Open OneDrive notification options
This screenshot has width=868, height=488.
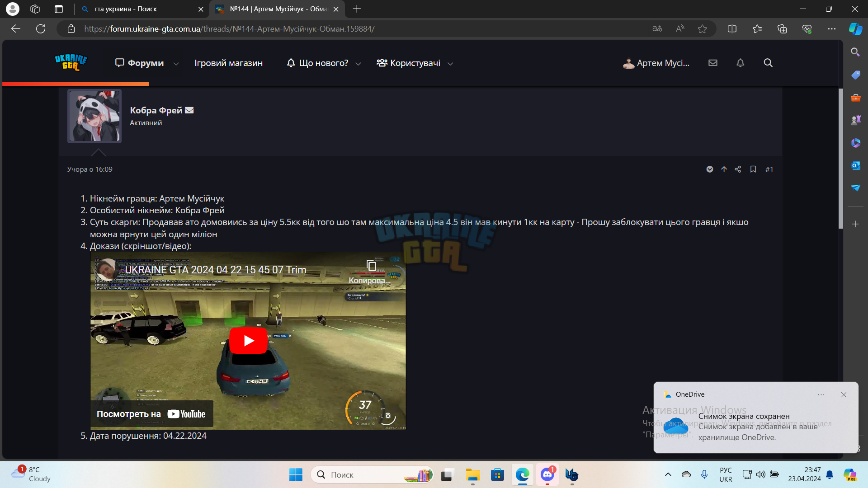(x=821, y=394)
